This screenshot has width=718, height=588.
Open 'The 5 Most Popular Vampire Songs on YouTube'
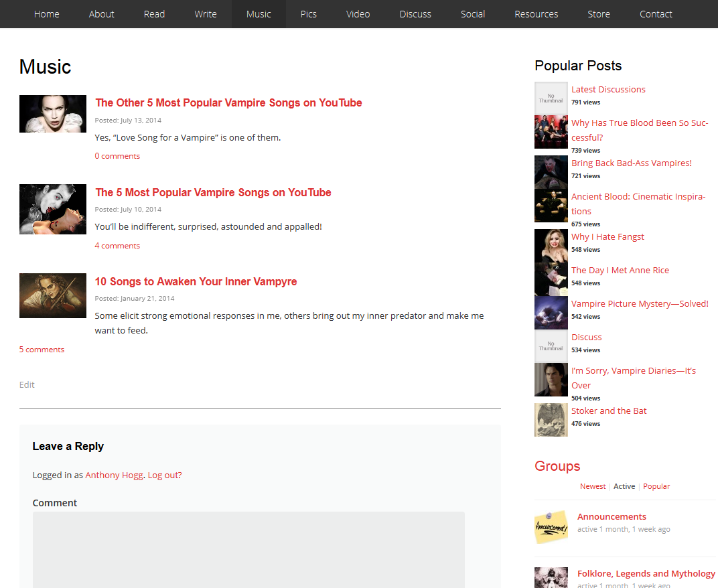click(x=213, y=192)
